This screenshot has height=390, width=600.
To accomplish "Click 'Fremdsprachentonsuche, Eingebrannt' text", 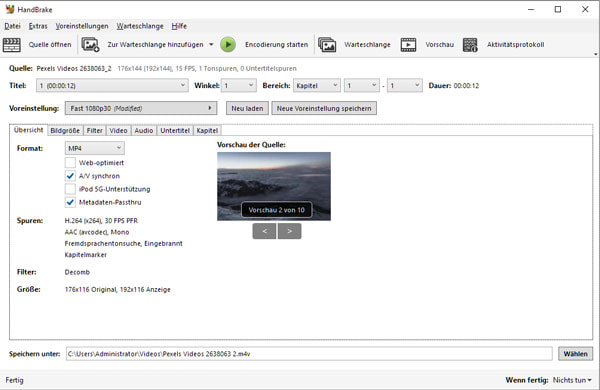I will (124, 243).
